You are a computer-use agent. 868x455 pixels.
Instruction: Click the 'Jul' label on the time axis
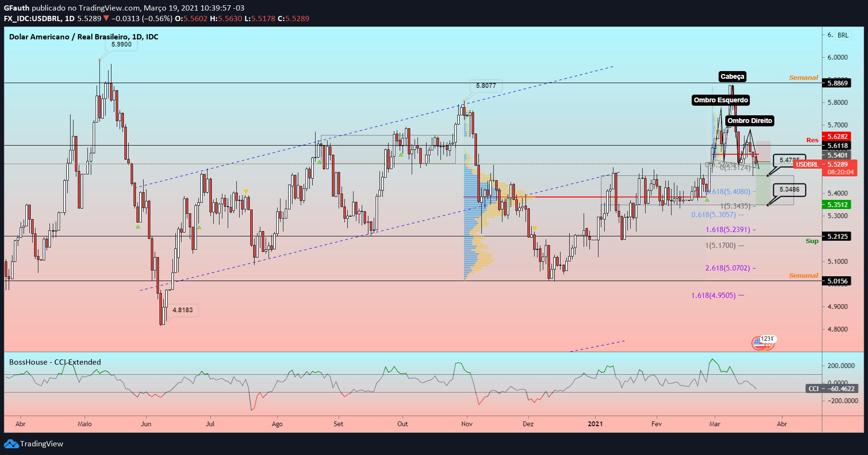pos(210,424)
